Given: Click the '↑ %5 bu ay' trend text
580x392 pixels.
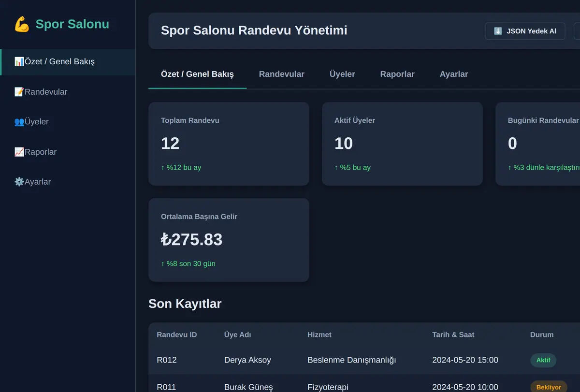Looking at the screenshot, I should 352,167.
